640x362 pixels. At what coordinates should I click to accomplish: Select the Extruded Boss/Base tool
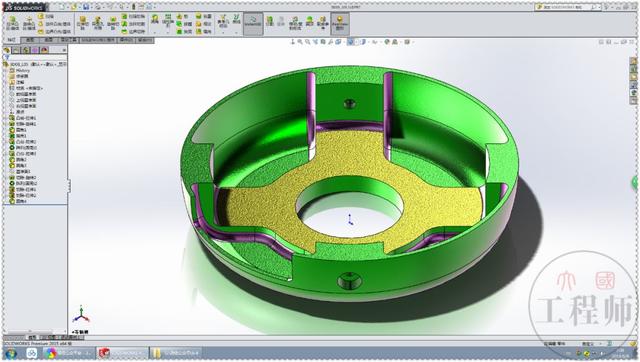tap(13, 23)
